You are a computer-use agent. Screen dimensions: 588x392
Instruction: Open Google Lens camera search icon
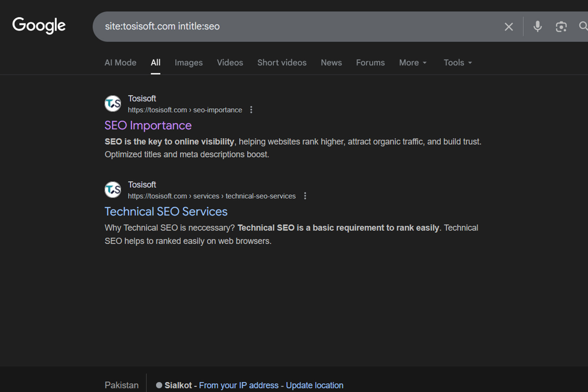point(561,27)
